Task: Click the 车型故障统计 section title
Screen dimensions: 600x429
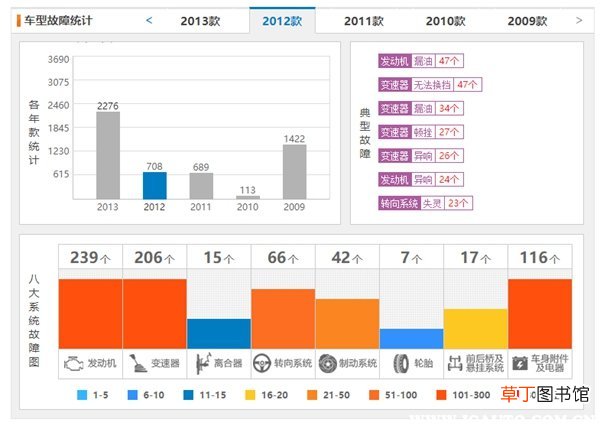Action: [x=58, y=20]
